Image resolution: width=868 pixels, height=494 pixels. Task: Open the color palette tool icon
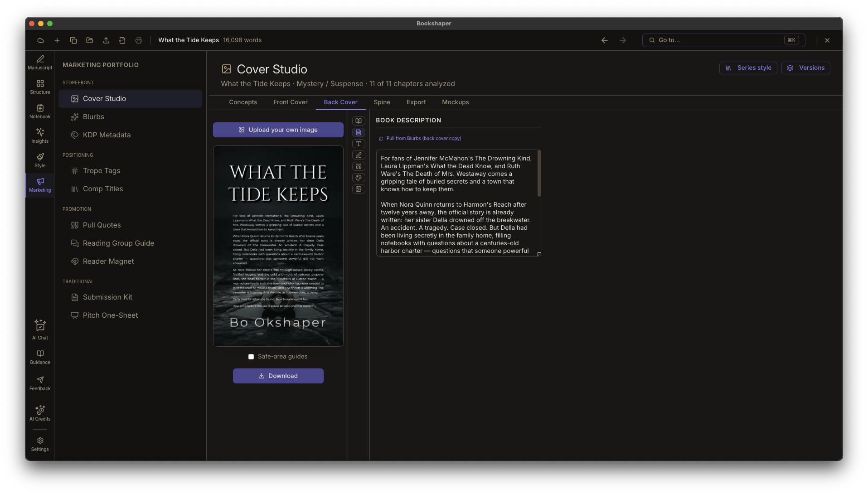[x=359, y=178]
